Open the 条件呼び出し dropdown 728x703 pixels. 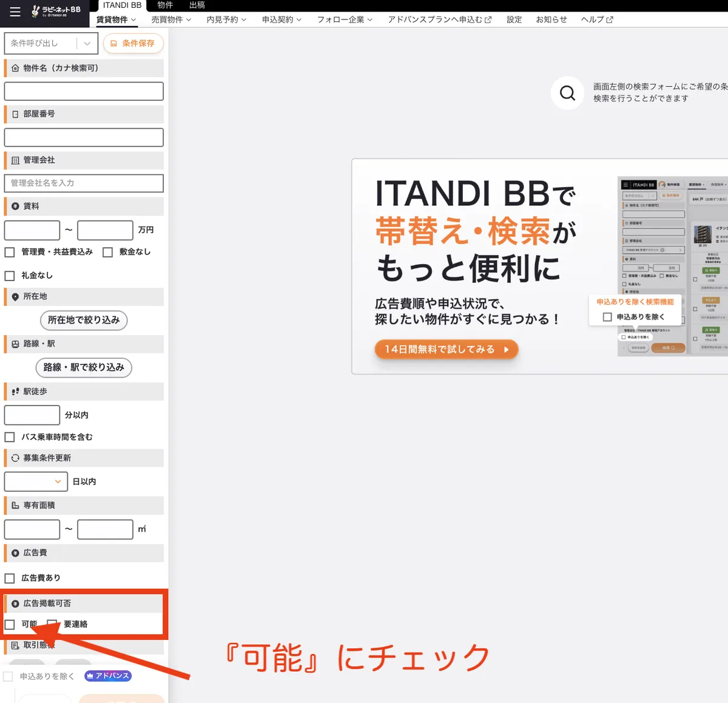point(51,43)
